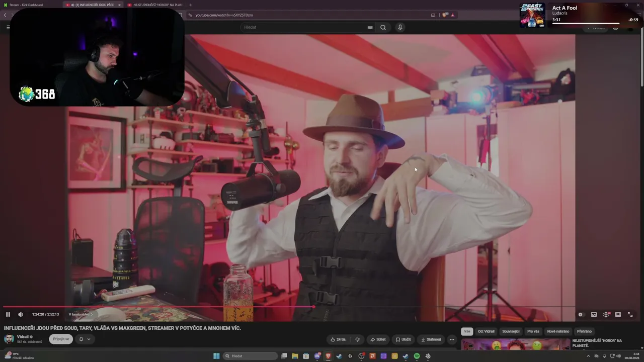The image size is (644, 362).
Task: Open NEJSTUPIDNĚJŠÍ "HOROR" NA PLANETĚ title
Action: (x=597, y=343)
